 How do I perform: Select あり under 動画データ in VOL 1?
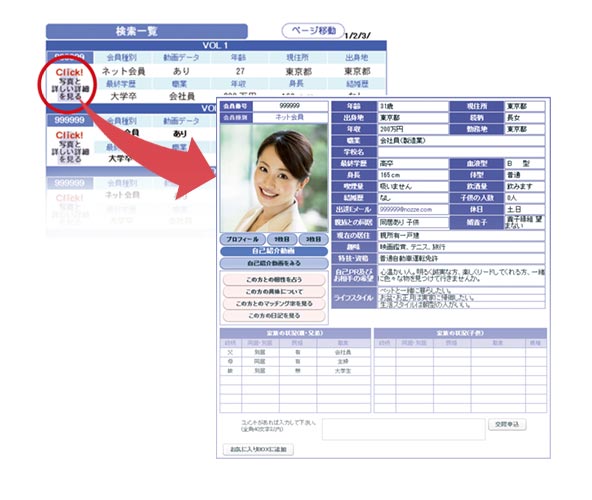(x=182, y=71)
